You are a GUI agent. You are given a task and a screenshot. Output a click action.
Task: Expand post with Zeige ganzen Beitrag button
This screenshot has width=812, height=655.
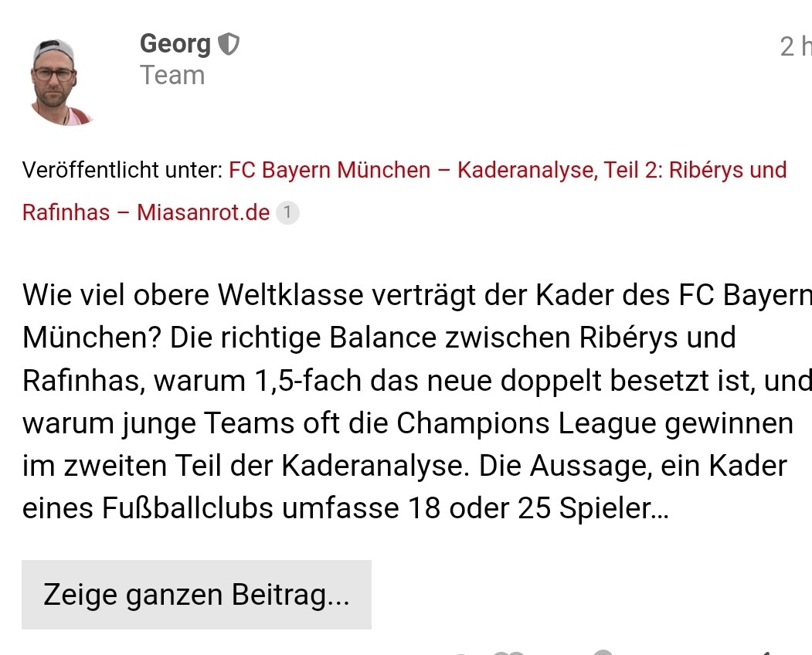[x=196, y=595]
